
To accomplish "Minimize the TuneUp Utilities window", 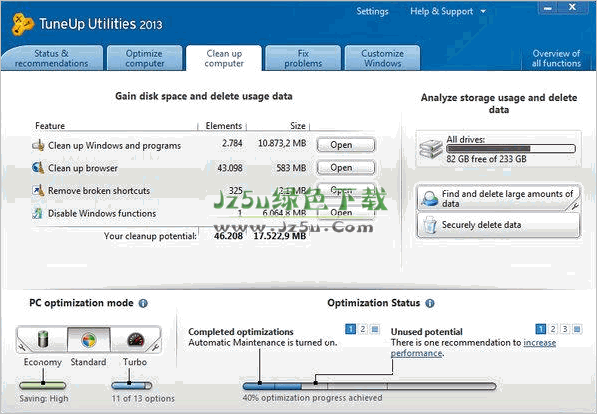I will tap(548, 8).
